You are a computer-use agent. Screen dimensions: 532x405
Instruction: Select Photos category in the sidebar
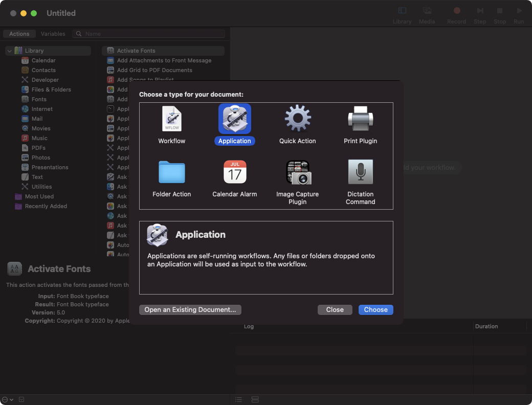pos(40,157)
